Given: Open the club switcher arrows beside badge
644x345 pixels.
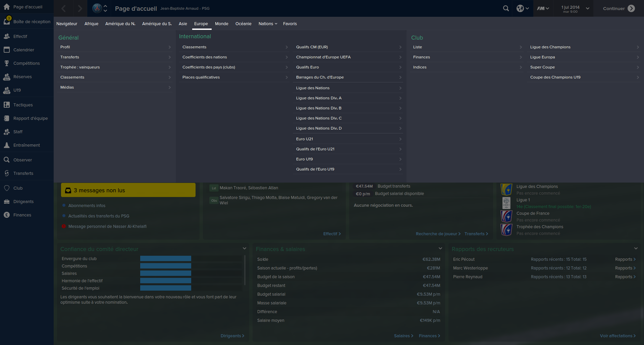Looking at the screenshot, I should (x=105, y=8).
